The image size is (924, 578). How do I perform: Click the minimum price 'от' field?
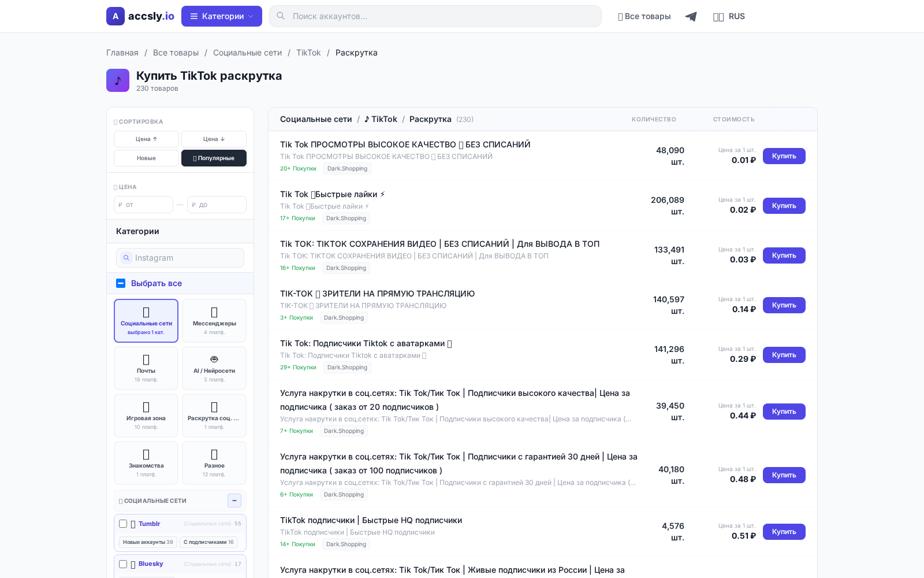point(143,205)
